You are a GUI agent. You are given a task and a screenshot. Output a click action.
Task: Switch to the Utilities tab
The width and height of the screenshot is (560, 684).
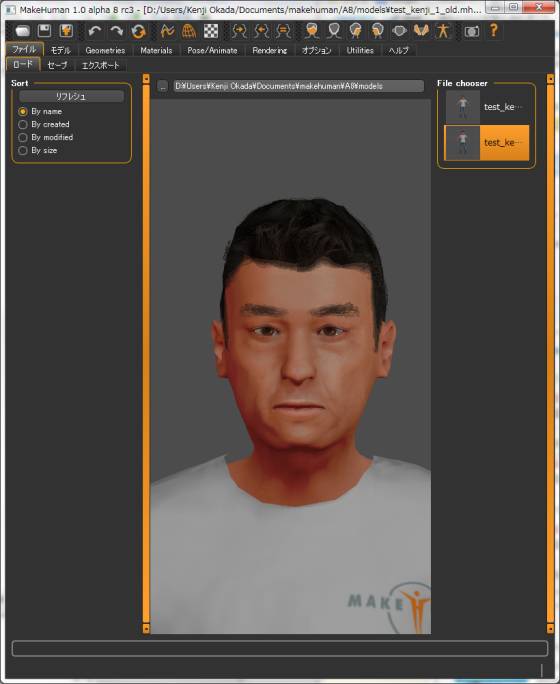click(360, 51)
